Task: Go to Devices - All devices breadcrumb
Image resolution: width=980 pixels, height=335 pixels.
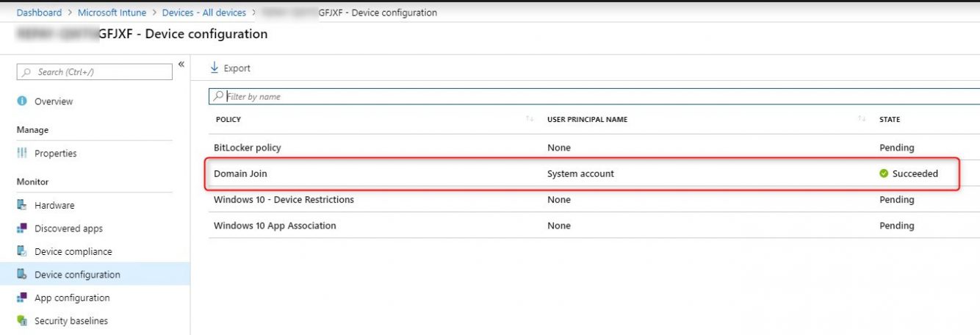Action: (203, 12)
